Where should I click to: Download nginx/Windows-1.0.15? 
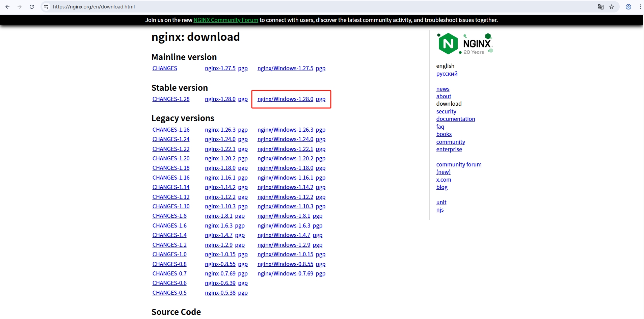pos(285,254)
